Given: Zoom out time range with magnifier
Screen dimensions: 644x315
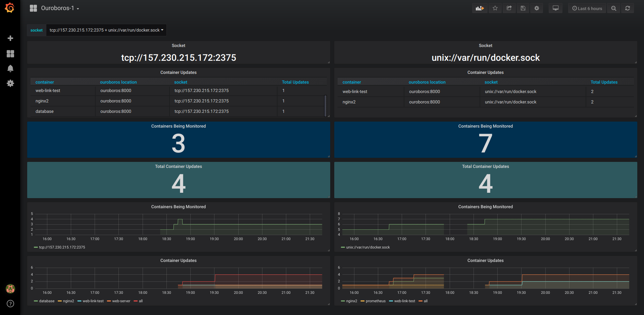Looking at the screenshot, I should tap(613, 8).
